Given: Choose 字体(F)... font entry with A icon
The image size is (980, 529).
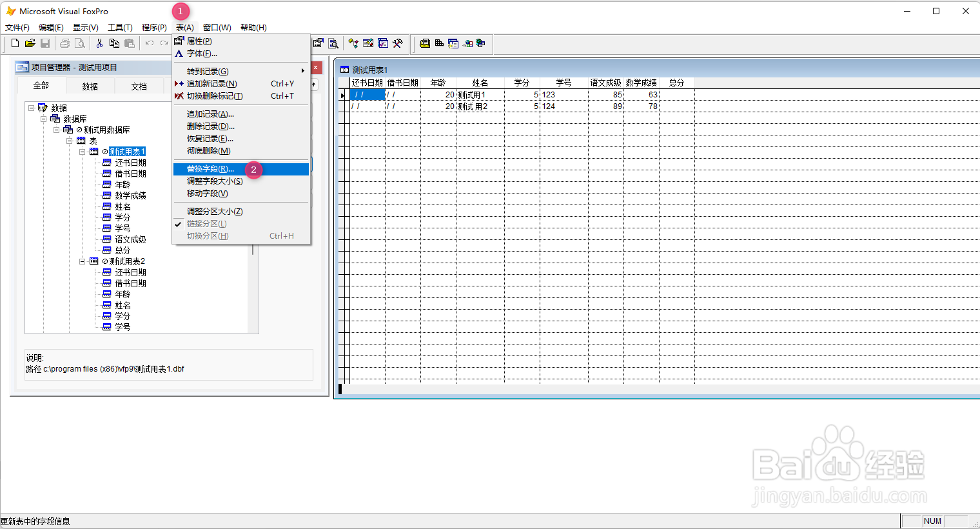Looking at the screenshot, I should pyautogui.click(x=241, y=53).
